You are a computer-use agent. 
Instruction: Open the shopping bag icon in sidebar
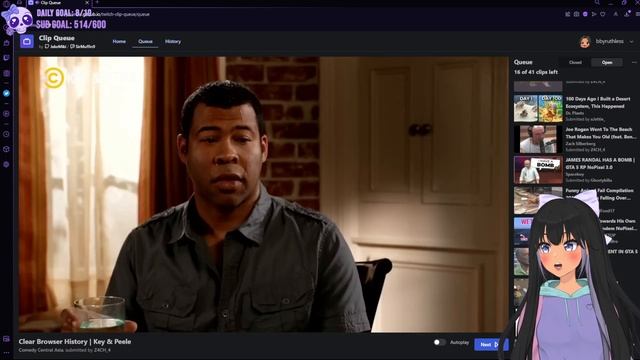pyautogui.click(x=6, y=42)
